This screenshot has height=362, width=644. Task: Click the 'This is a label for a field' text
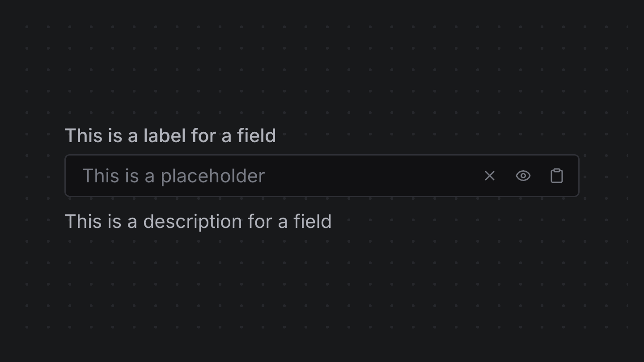[x=171, y=135]
